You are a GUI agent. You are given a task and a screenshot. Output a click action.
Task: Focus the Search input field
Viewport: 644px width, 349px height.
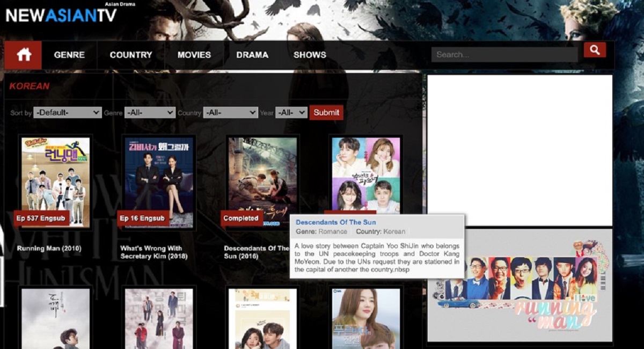click(x=504, y=54)
